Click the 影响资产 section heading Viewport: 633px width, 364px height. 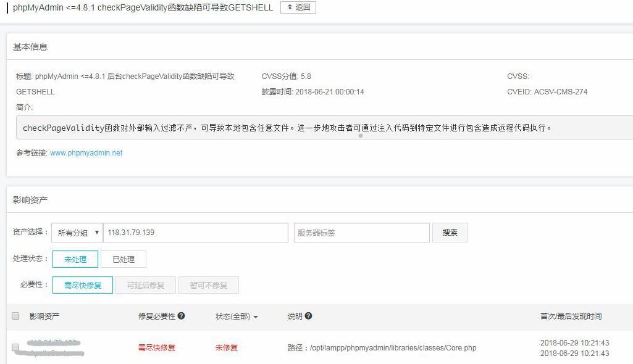[30, 200]
